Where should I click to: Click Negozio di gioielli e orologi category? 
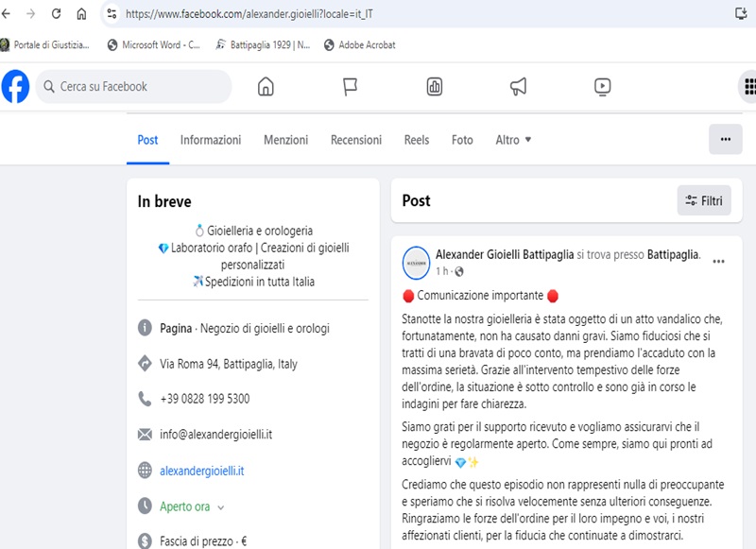(265, 328)
